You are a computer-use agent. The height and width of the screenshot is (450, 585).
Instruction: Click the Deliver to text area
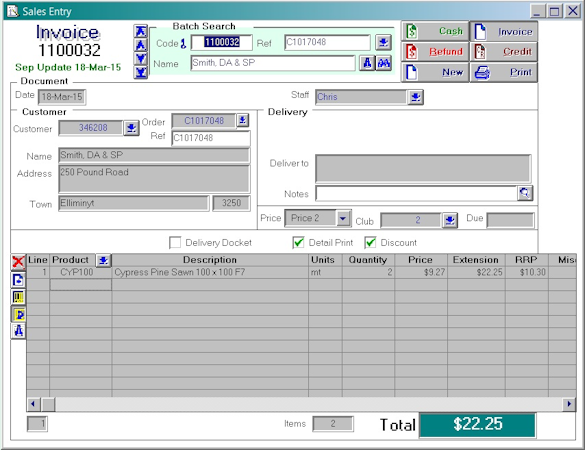tap(423, 168)
